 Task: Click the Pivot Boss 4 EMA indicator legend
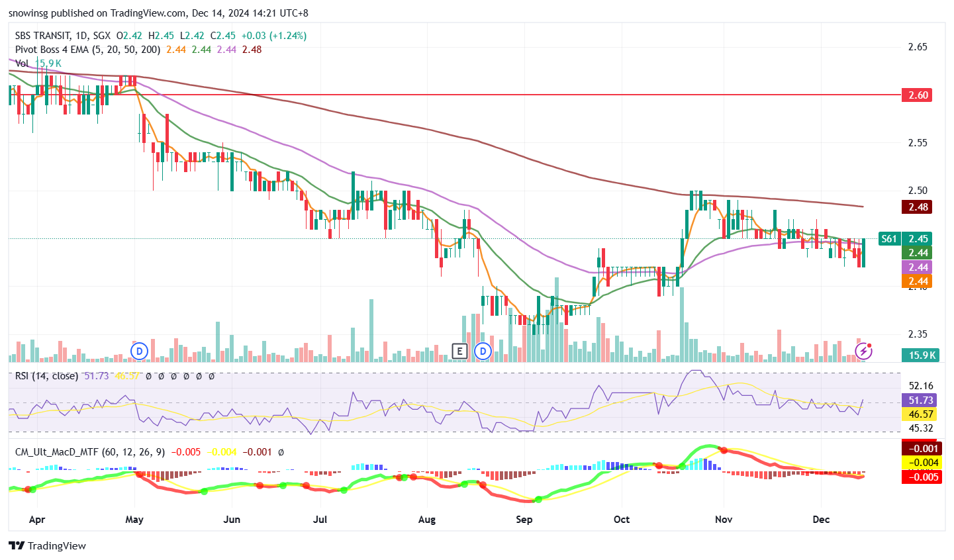87,50
